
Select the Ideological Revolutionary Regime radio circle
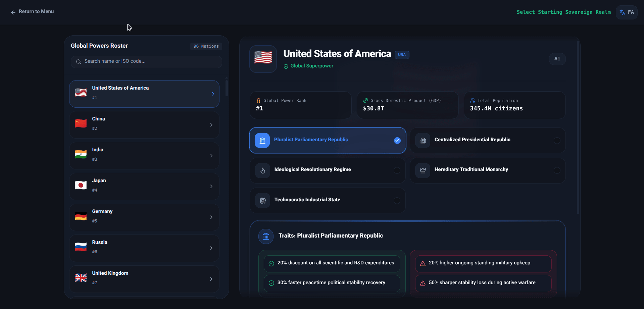(397, 170)
